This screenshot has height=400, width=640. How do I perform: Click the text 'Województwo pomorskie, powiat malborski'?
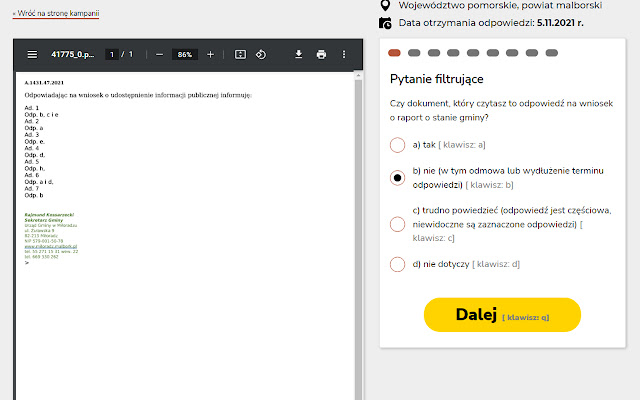click(500, 5)
